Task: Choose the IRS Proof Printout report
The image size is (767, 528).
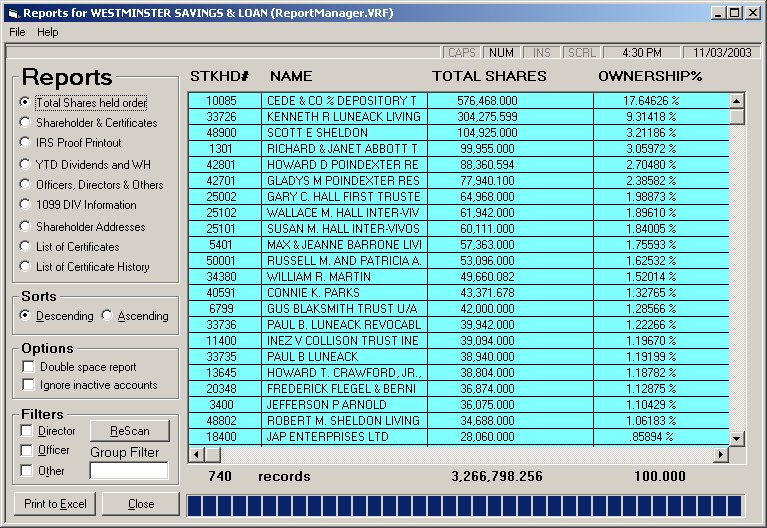Action: point(26,143)
